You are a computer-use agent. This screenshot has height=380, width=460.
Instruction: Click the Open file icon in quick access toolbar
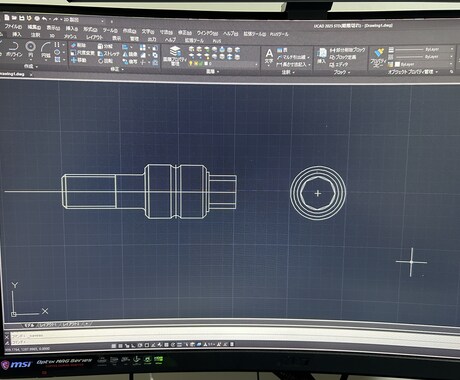pyautogui.click(x=14, y=17)
